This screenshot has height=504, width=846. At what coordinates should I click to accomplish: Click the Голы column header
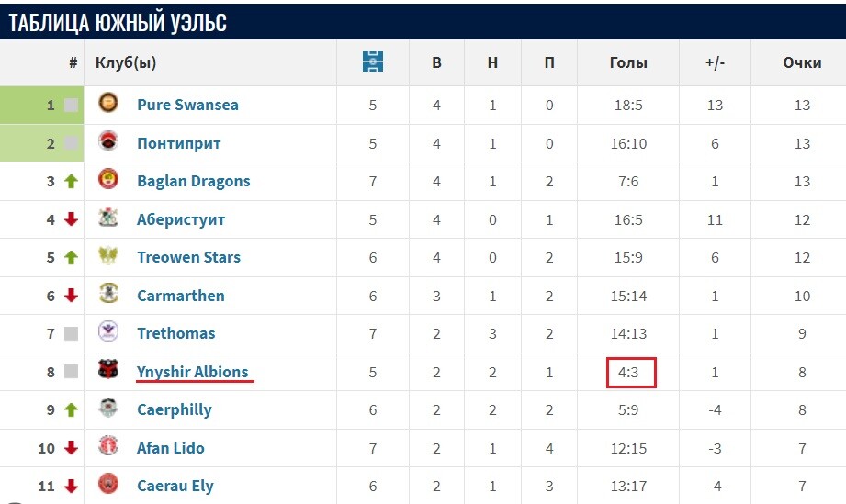(628, 63)
